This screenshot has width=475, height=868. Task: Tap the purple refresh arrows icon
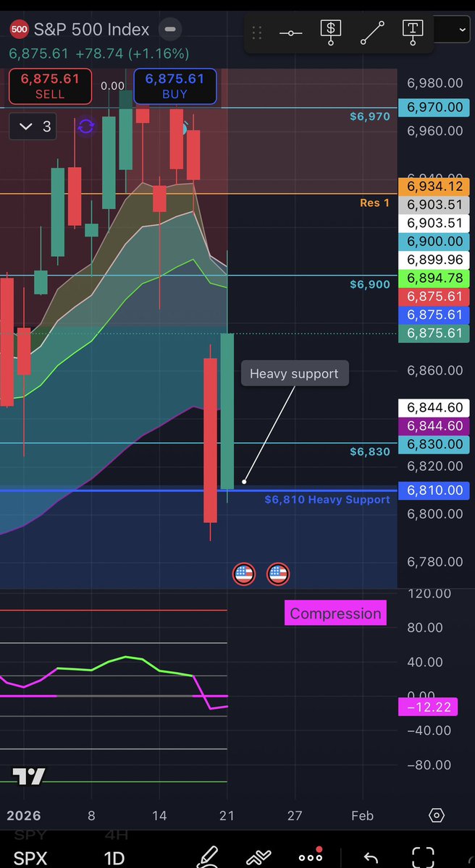click(x=86, y=127)
